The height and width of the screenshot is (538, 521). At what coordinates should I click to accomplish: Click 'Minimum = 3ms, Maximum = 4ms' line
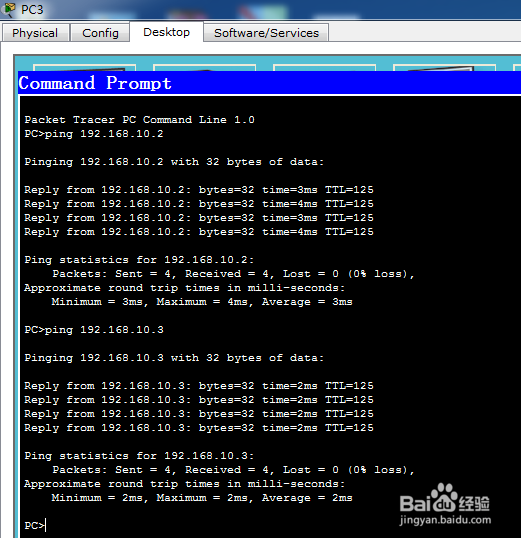[x=202, y=302]
